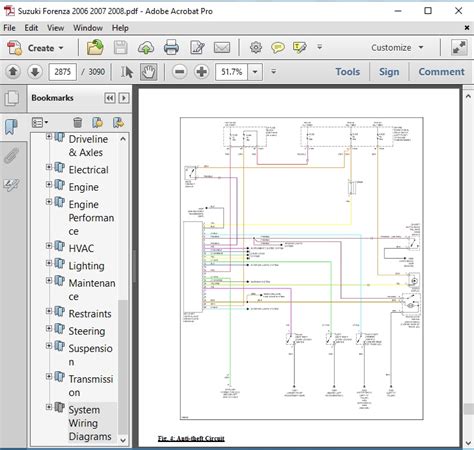This screenshot has width=474, height=450.
Task: Expand the HVAC bookmark
Action: coord(49,246)
